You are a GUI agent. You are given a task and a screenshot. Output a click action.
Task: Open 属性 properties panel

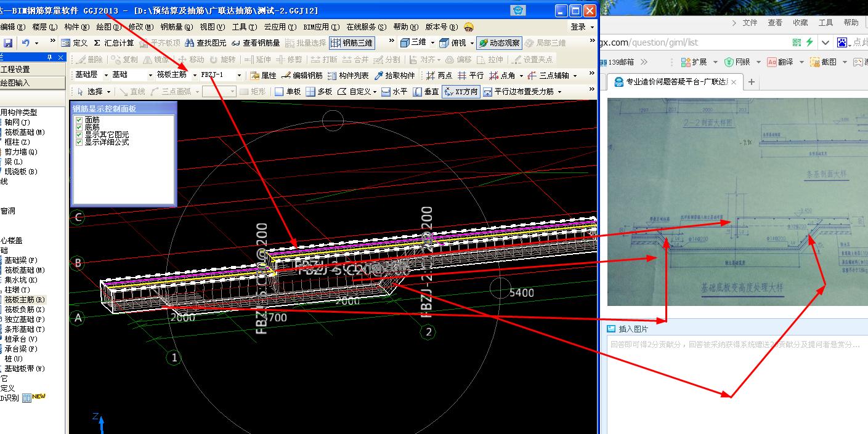[263, 76]
